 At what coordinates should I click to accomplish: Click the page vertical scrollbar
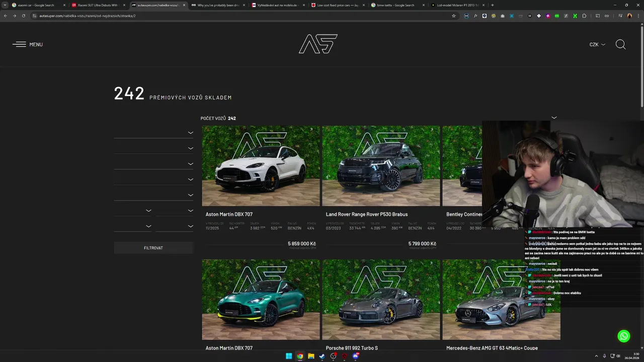641,65
